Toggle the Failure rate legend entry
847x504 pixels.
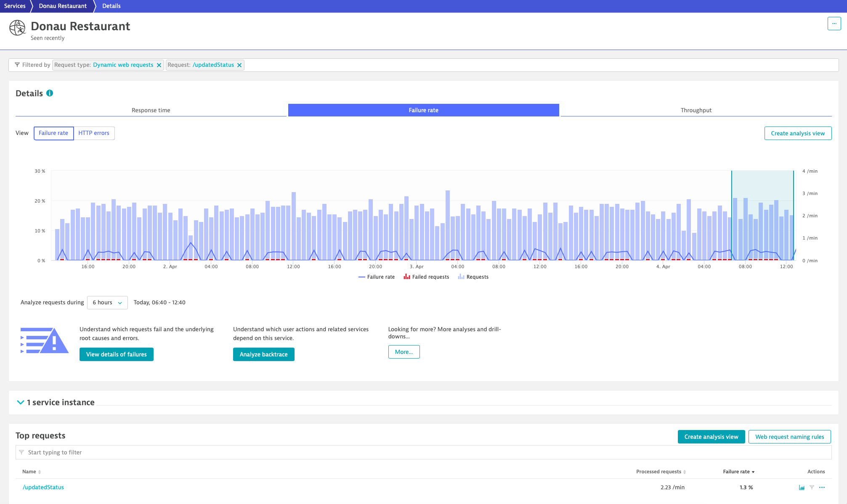point(377,277)
